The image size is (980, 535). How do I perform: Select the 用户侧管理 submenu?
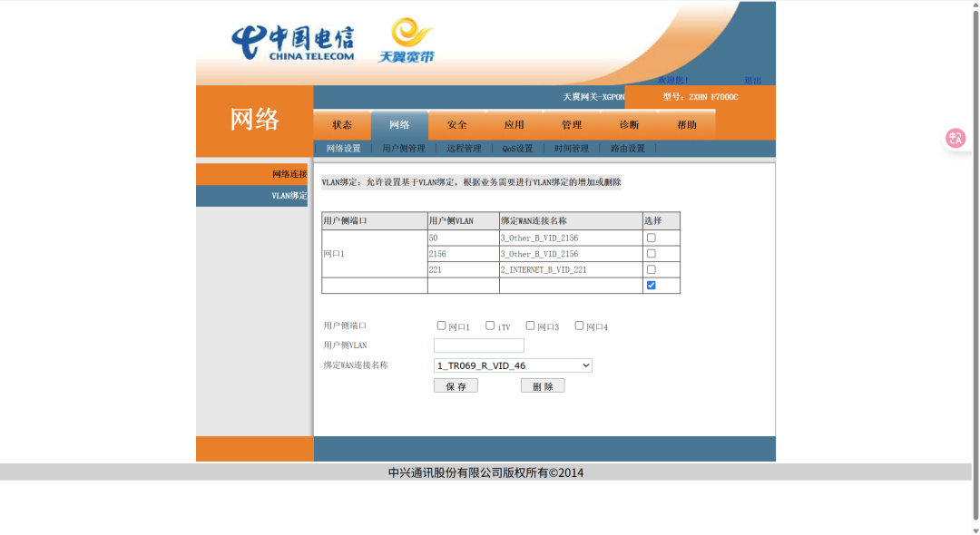click(x=404, y=149)
